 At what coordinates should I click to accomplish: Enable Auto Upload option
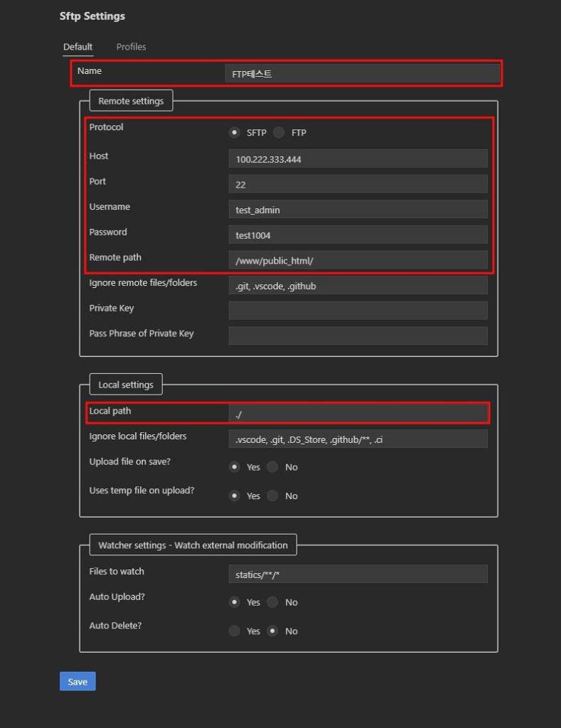coord(235,602)
